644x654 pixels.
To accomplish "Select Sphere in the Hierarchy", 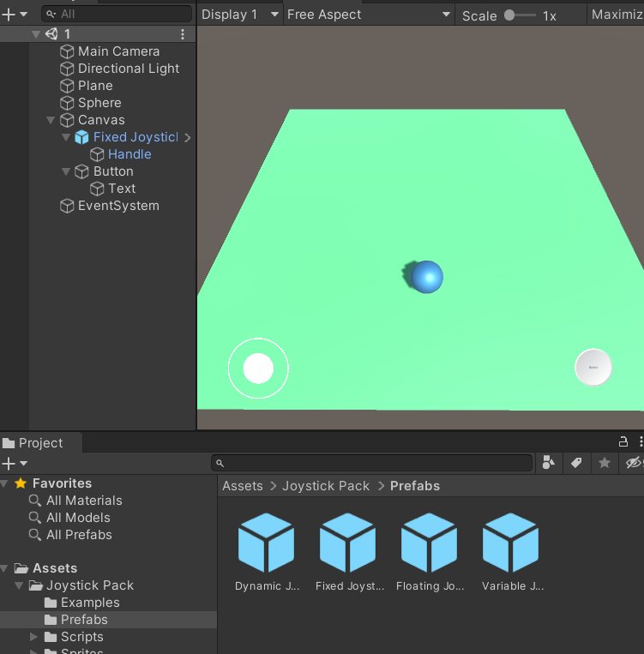I will click(x=99, y=103).
